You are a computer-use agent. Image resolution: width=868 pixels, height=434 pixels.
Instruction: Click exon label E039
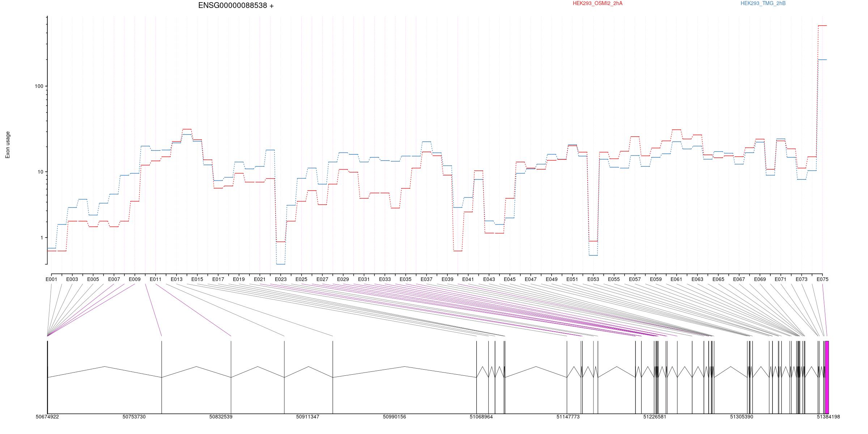coord(447,279)
